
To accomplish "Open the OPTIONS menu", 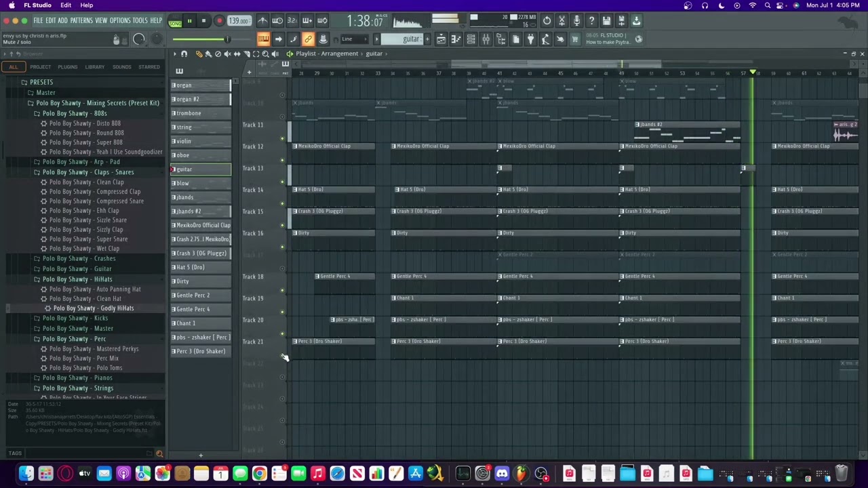I will tap(120, 21).
